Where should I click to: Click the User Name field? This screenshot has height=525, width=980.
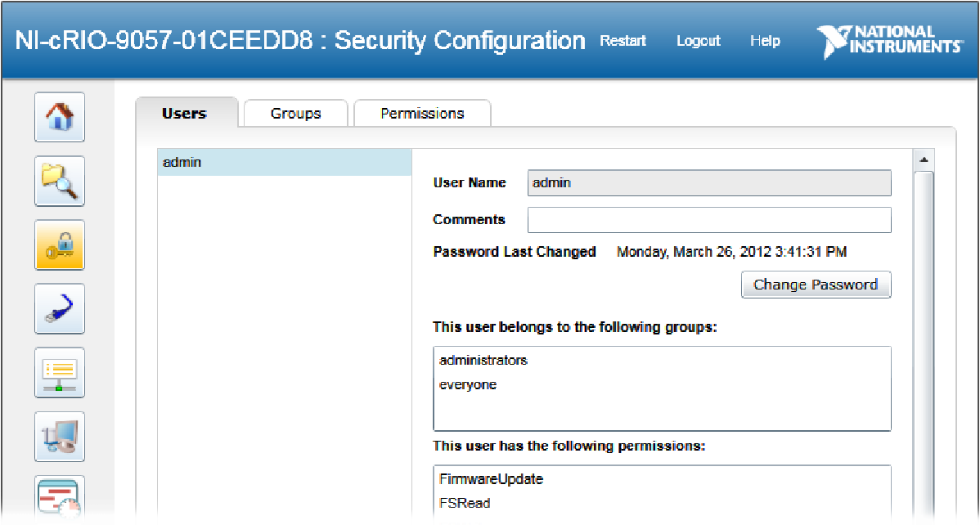709,183
